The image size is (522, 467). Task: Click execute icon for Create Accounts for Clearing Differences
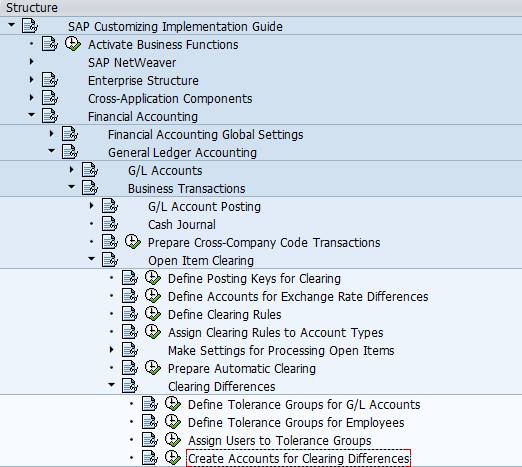173,458
